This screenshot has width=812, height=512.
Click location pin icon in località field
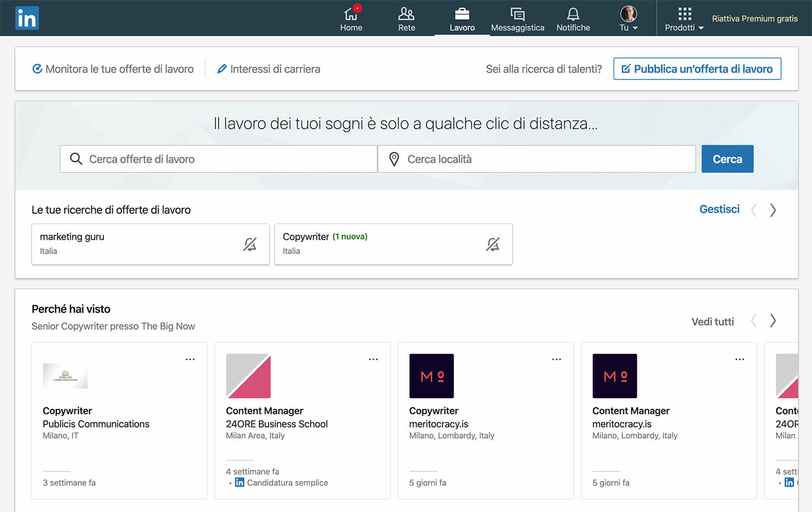[x=394, y=159]
